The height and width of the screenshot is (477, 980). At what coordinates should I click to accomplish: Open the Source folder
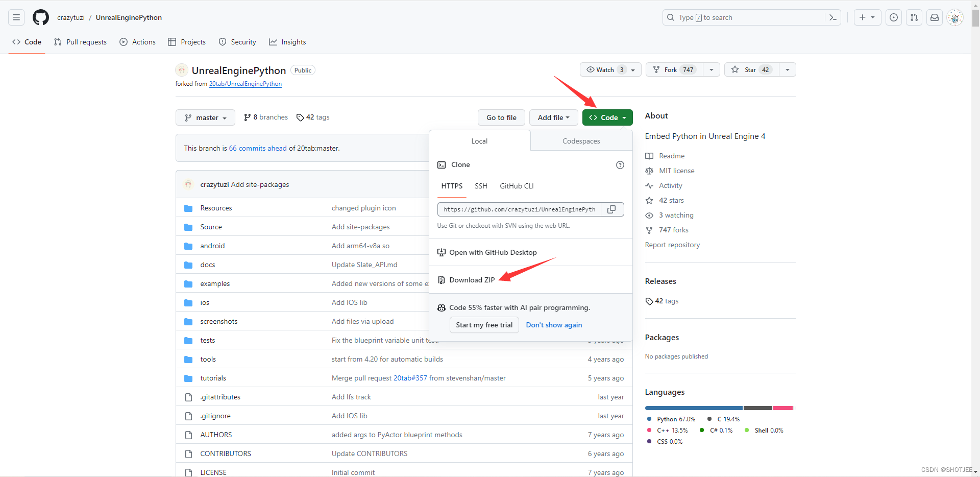click(x=211, y=227)
